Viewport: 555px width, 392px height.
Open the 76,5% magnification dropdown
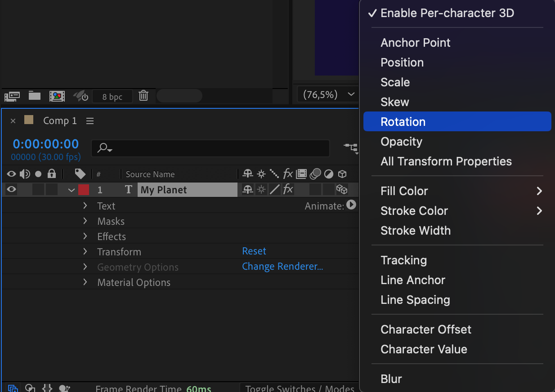coord(327,95)
